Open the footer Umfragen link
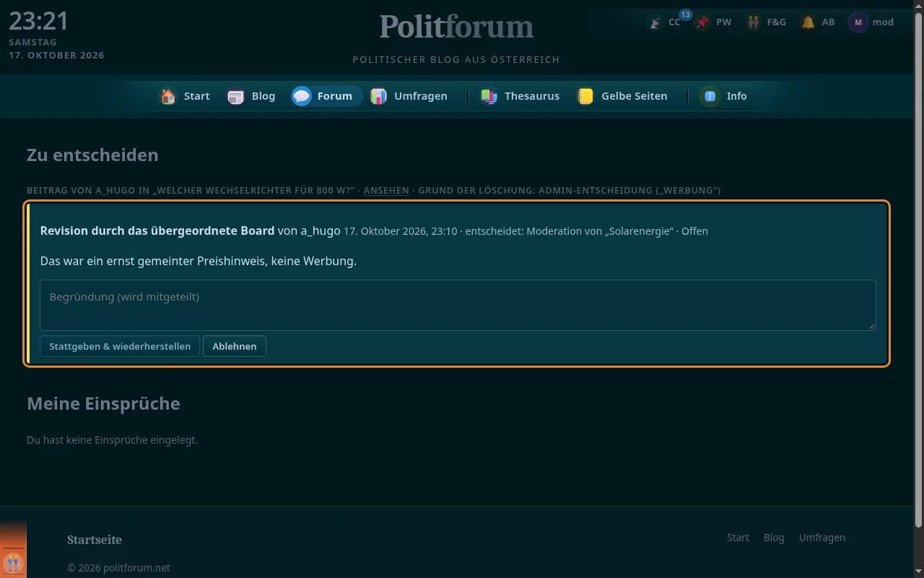924x578 pixels. coord(822,538)
